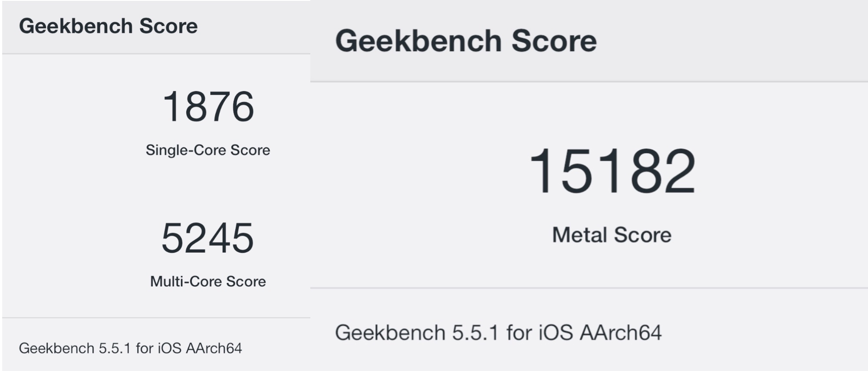Click the left Geekbench Score heading

[108, 26]
